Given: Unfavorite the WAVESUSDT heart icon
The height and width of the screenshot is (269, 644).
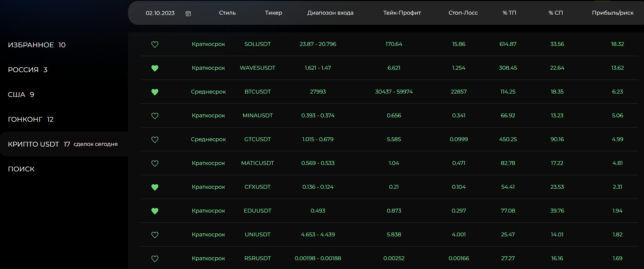Looking at the screenshot, I should pyautogui.click(x=155, y=68).
